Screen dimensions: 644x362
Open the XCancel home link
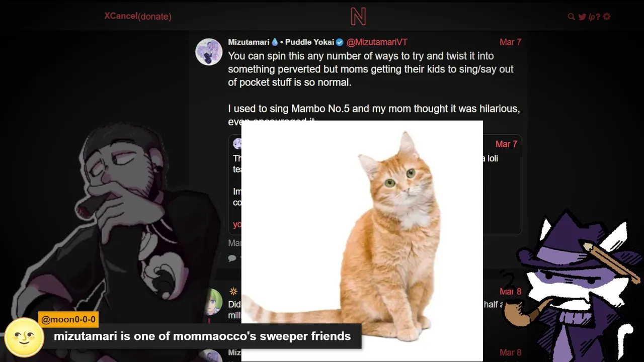(x=121, y=16)
